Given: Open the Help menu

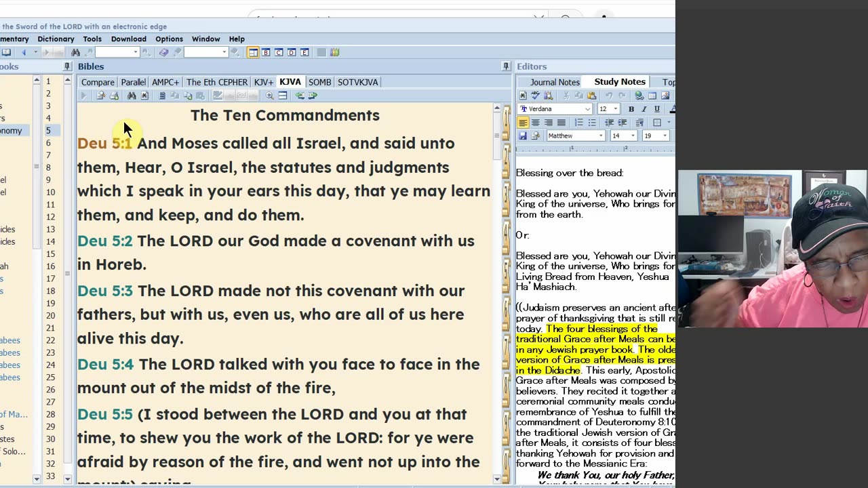Looking at the screenshot, I should tap(237, 39).
